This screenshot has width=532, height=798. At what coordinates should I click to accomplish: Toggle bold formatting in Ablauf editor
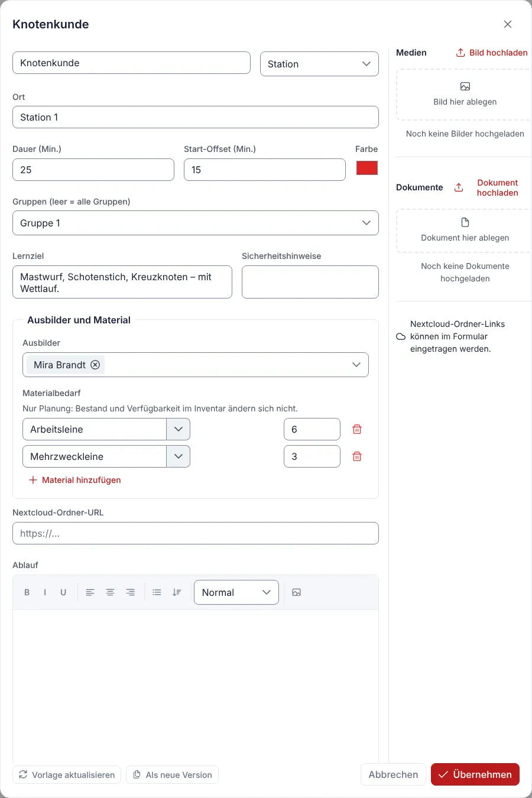27,592
